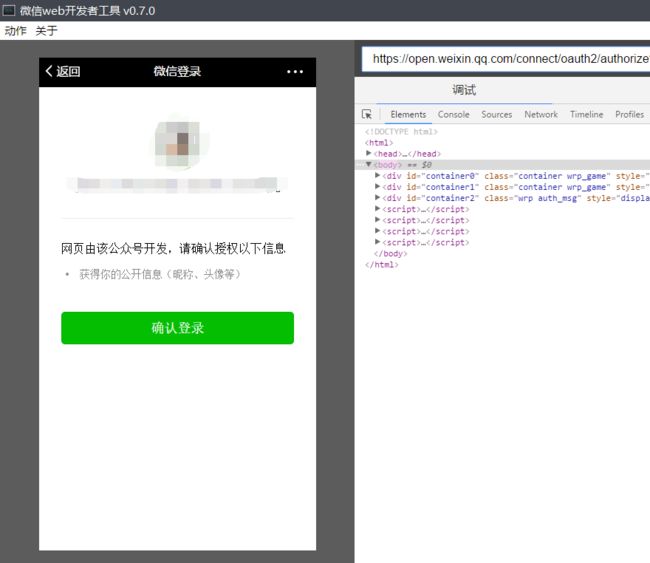Expand the third script node
650x563 pixels.
(x=377, y=231)
